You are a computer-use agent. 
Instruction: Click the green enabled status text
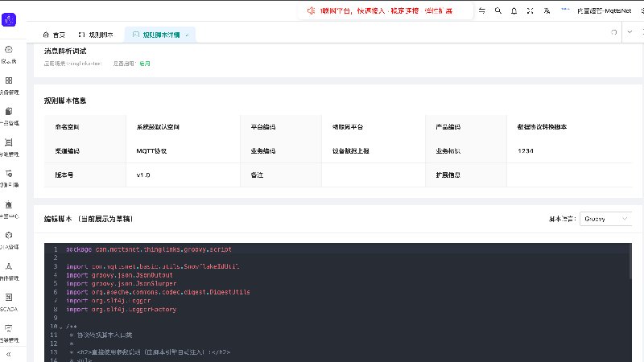pos(145,64)
